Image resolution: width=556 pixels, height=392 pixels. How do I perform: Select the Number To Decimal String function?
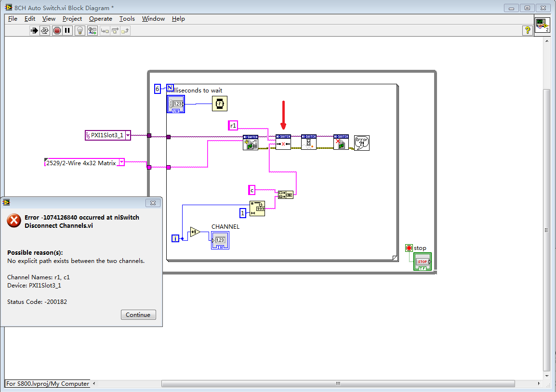click(257, 209)
